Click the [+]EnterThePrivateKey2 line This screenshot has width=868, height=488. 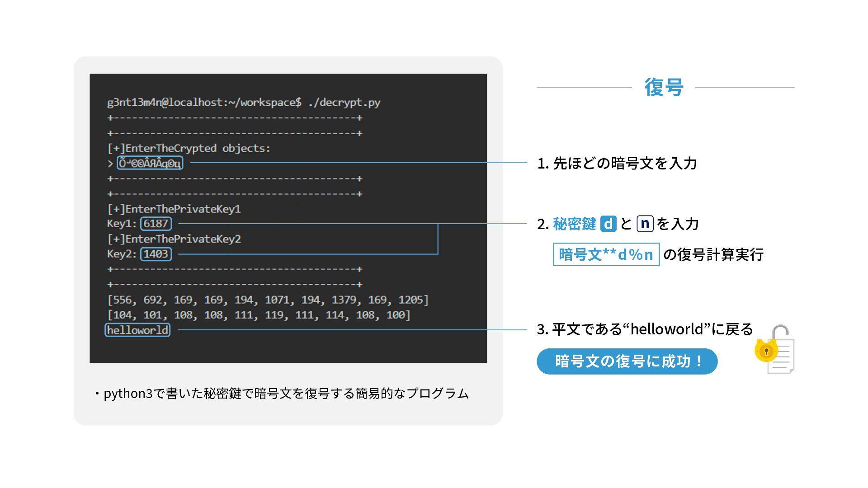(174, 239)
